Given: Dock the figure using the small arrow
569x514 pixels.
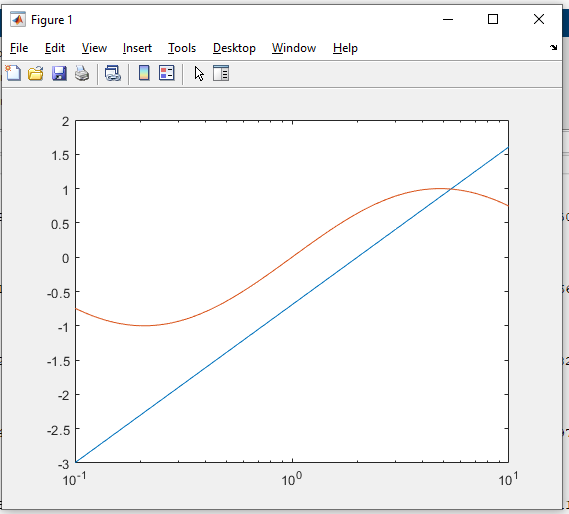Looking at the screenshot, I should tap(553, 47).
